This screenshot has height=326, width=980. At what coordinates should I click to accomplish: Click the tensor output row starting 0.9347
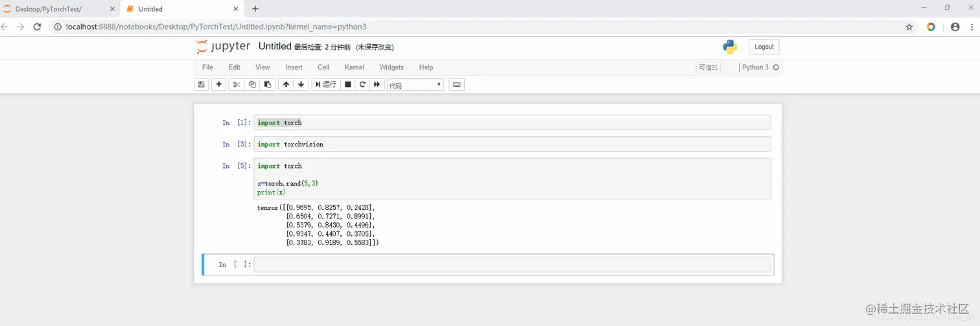point(331,233)
